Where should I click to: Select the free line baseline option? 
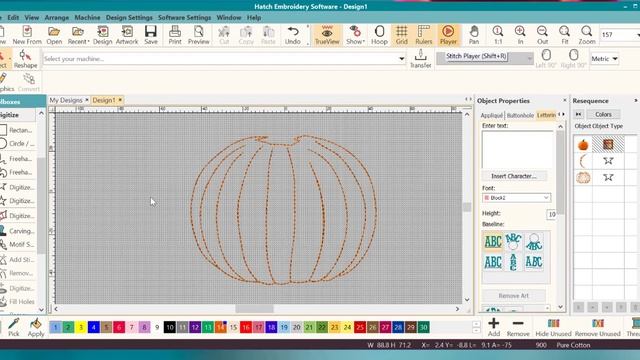coord(493,241)
